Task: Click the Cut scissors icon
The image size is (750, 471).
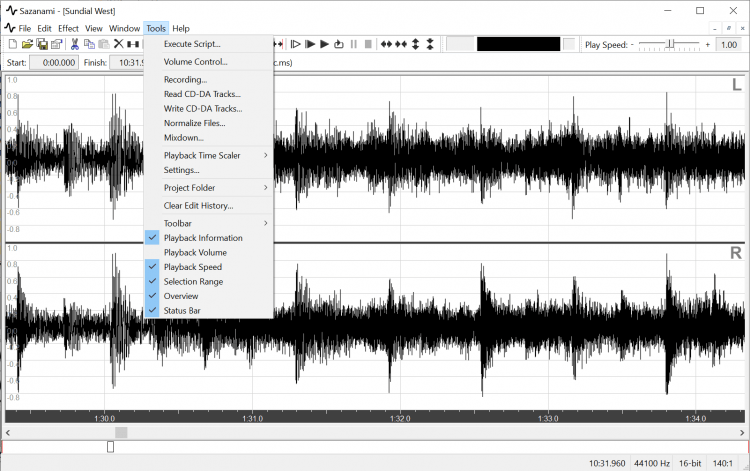Action: click(x=74, y=44)
